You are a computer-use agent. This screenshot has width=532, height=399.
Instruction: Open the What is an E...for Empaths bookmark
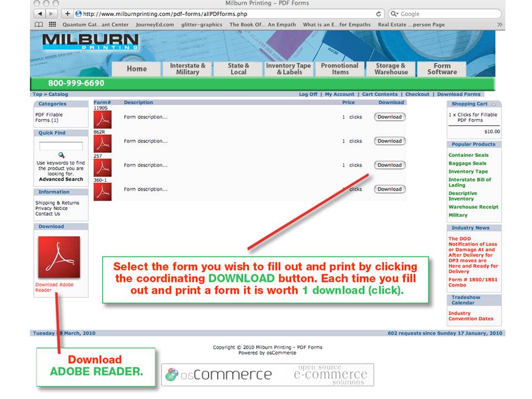point(337,24)
